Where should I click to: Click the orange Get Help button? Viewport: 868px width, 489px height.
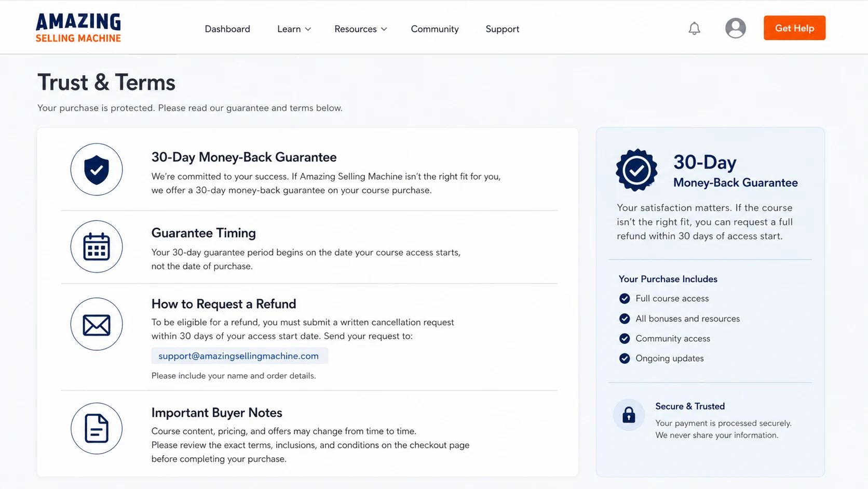[794, 28]
